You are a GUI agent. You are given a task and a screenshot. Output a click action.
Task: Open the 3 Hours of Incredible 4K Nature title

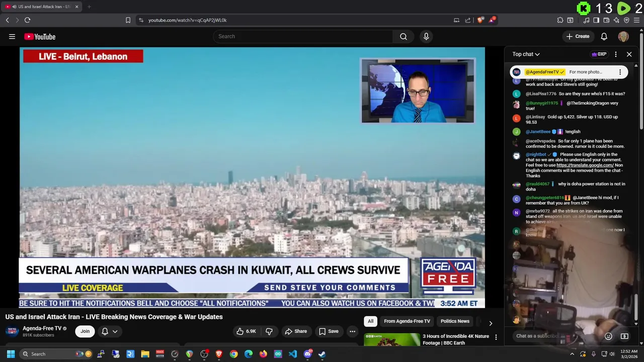point(456,339)
